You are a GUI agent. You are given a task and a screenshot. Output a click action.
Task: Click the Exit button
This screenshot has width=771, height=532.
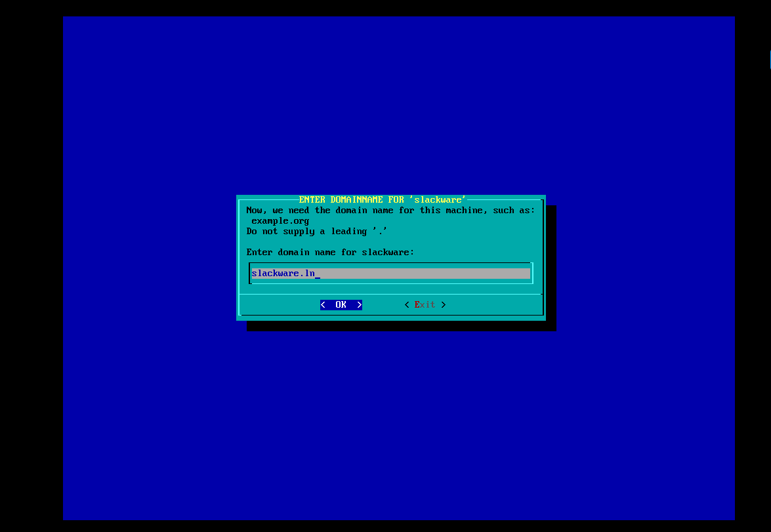point(425,304)
